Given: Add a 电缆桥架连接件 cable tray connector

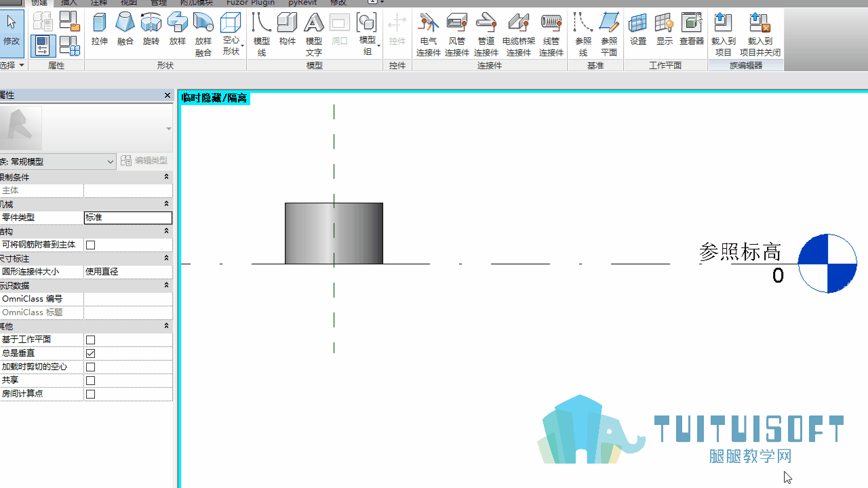Looking at the screenshot, I should [x=519, y=34].
